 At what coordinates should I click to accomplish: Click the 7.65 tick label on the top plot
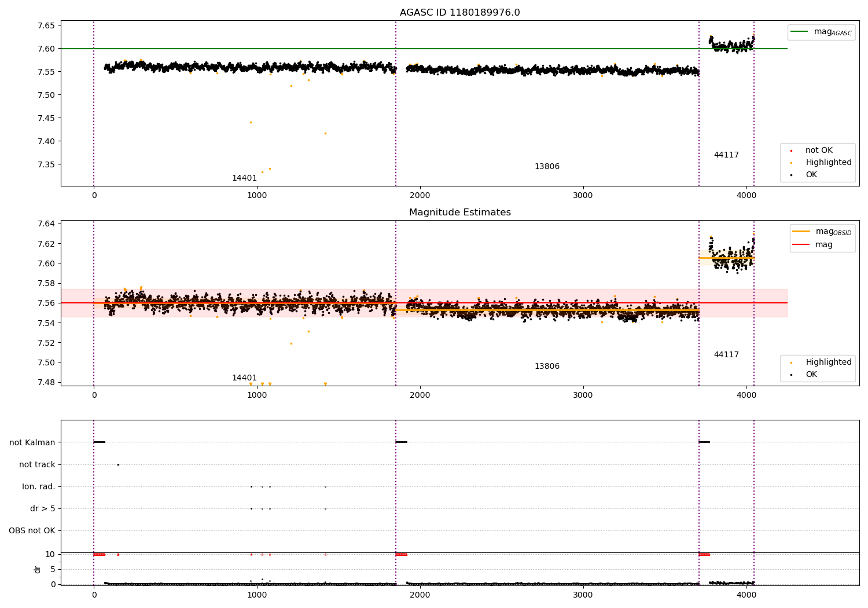pyautogui.click(x=46, y=25)
